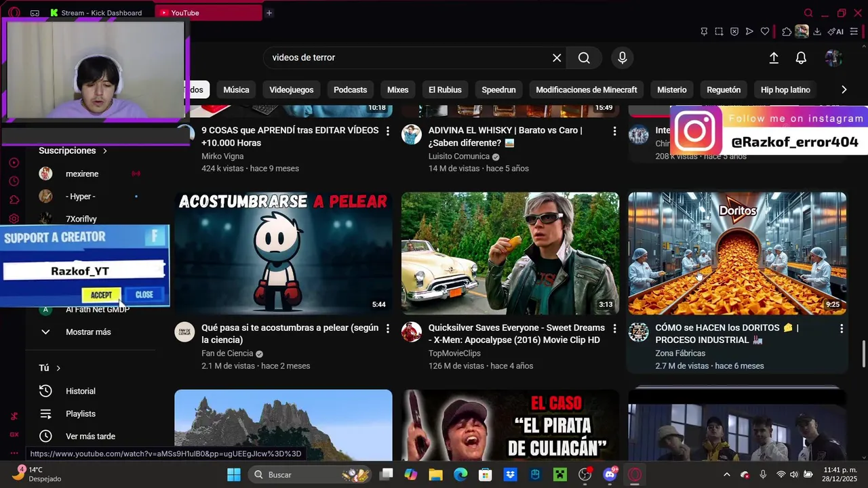Click the Quicksilver video thumbnail
This screenshot has width=868, height=488.
point(510,253)
